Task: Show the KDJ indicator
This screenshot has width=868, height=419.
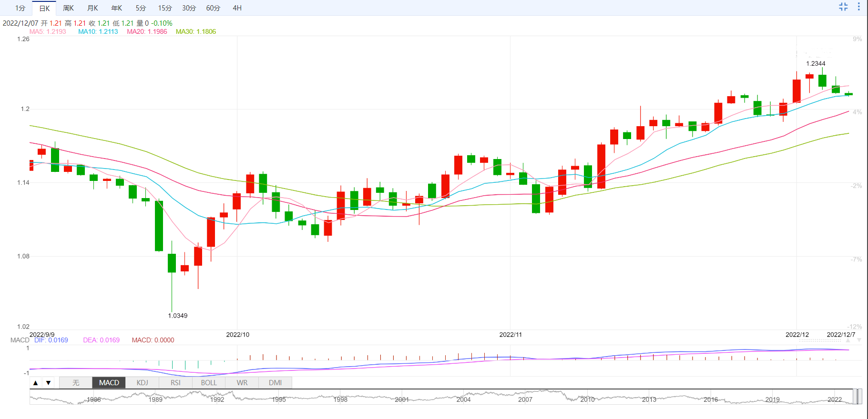Action: coord(142,383)
